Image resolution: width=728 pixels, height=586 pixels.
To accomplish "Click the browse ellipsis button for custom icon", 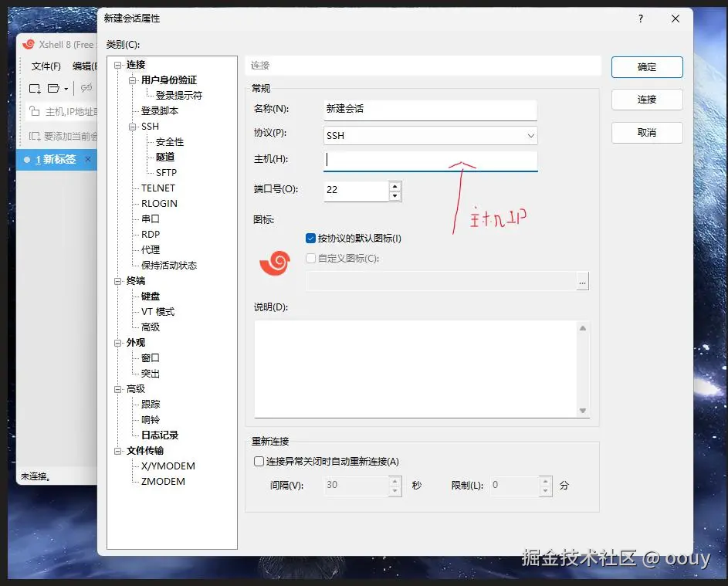I will pyautogui.click(x=582, y=281).
